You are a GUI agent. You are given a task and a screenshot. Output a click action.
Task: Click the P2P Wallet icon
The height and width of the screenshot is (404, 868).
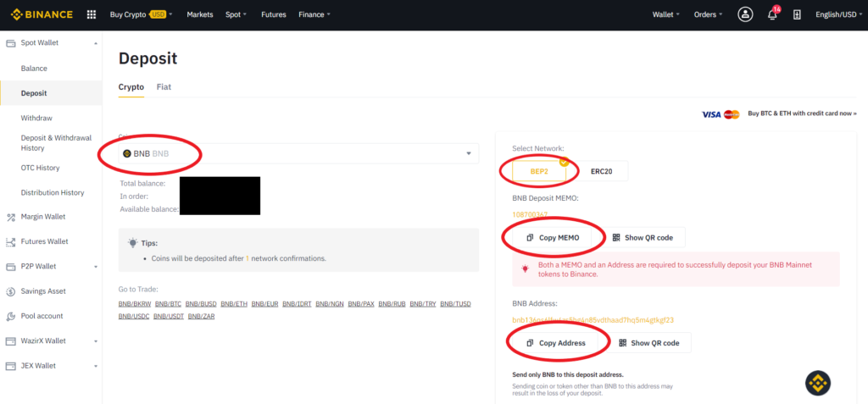coord(10,267)
